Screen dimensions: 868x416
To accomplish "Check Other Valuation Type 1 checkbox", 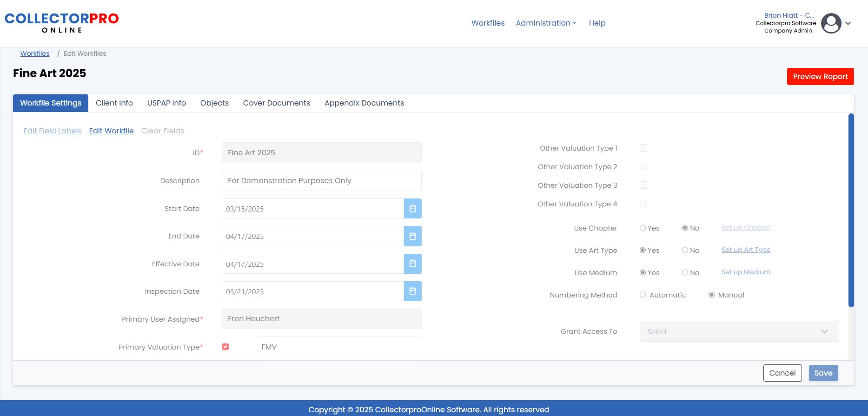I will click(643, 148).
